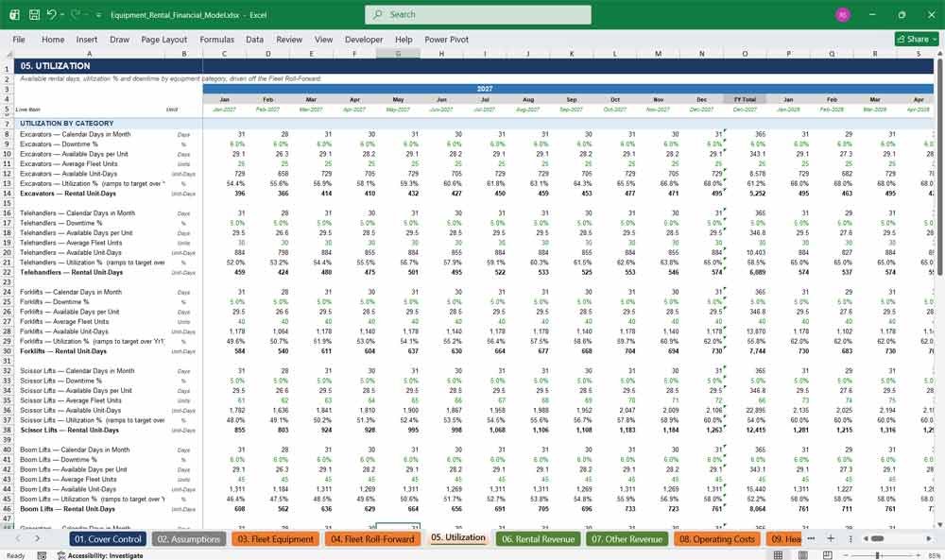Screen dimensions: 945x560
Task: Click the Search box in title bar
Action: pyautogui.click(x=477, y=14)
